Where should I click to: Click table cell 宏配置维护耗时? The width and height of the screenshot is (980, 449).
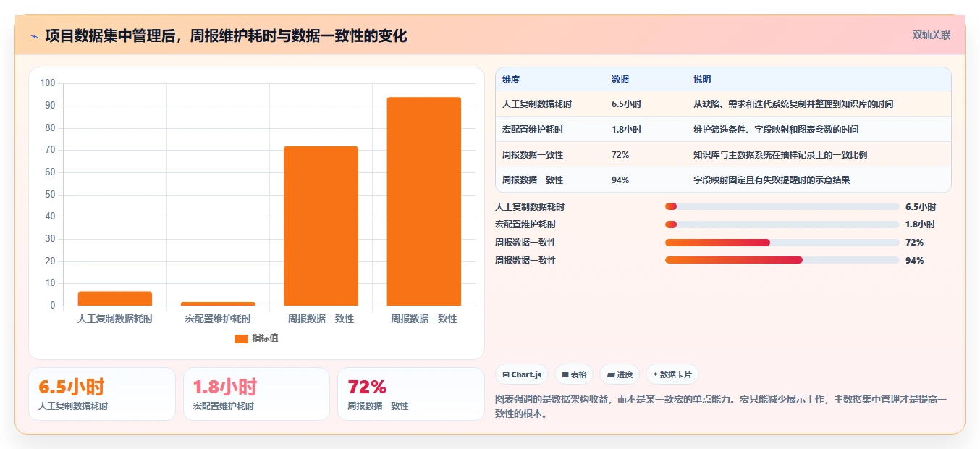(533, 130)
